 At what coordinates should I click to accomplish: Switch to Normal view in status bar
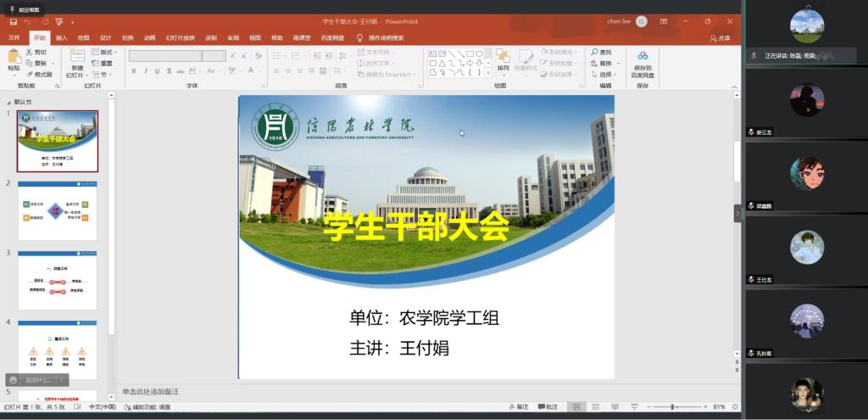coord(576,407)
